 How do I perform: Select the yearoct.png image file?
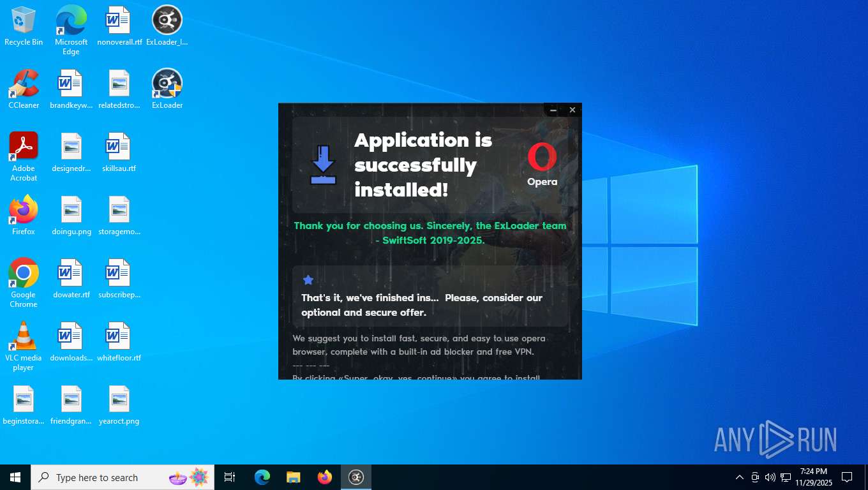(x=119, y=405)
